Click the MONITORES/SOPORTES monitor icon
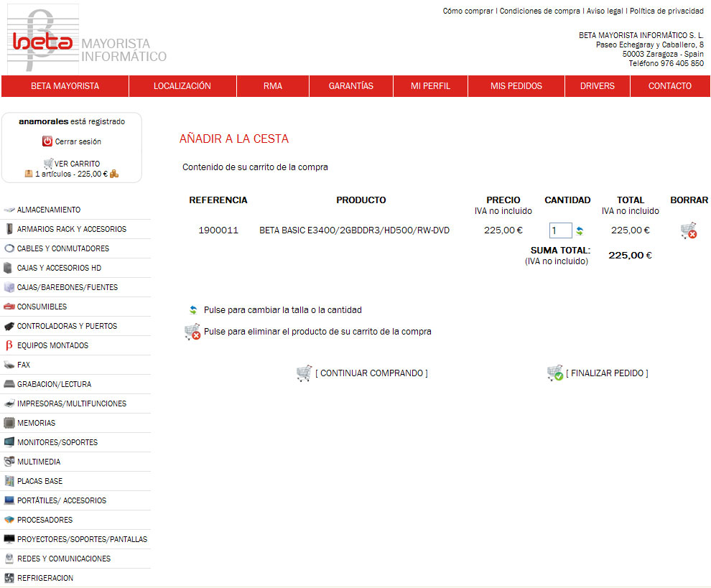711x588 pixels. [9, 442]
